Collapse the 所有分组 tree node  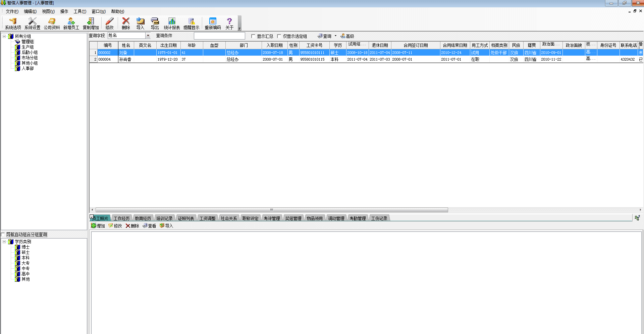pos(4,36)
